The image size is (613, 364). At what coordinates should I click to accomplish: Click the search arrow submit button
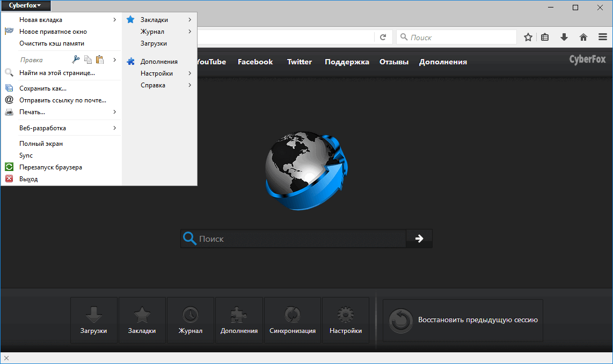[419, 238]
